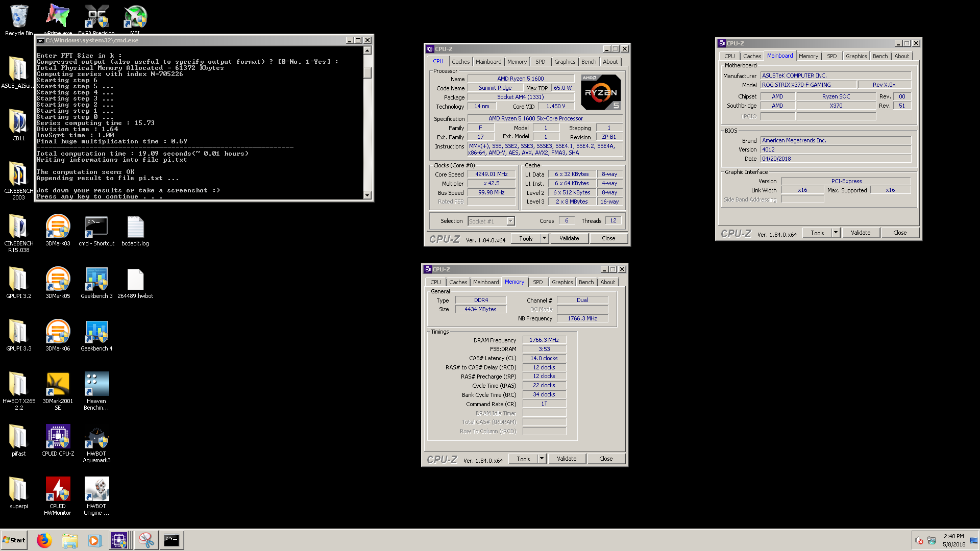The width and height of the screenshot is (980, 551).
Task: Launch the 3DMark06 shortcut
Action: tap(58, 335)
